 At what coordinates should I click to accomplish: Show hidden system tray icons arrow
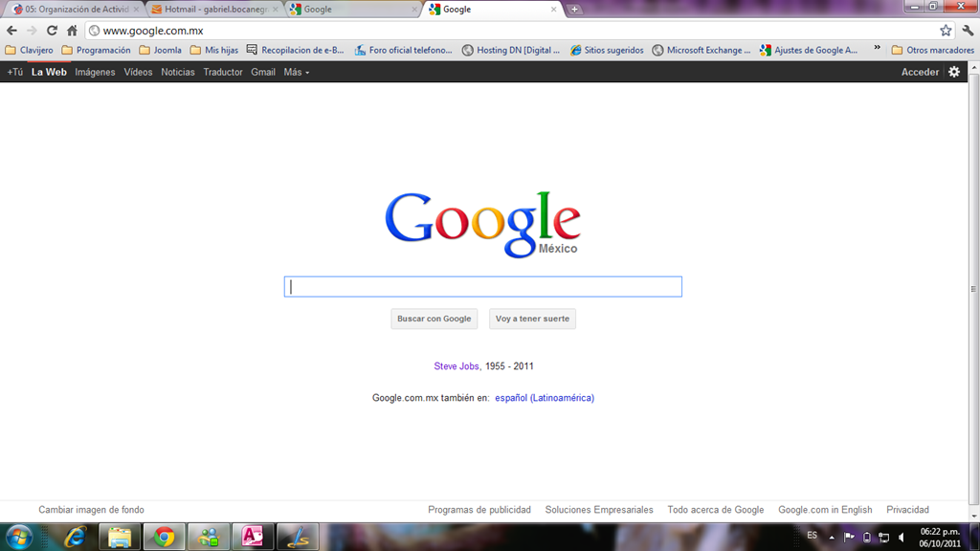tap(832, 538)
